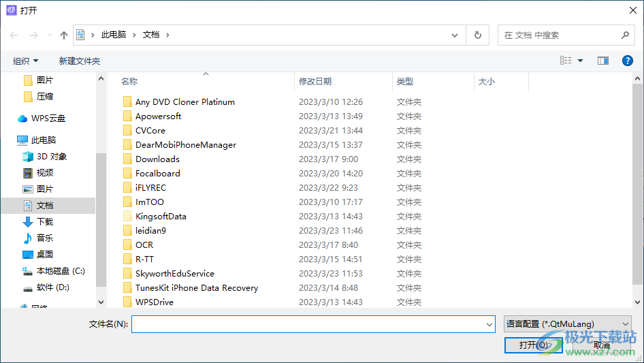Focus the 在 文档 中搜索 search box
The height and width of the screenshot is (363, 644).
click(x=566, y=35)
